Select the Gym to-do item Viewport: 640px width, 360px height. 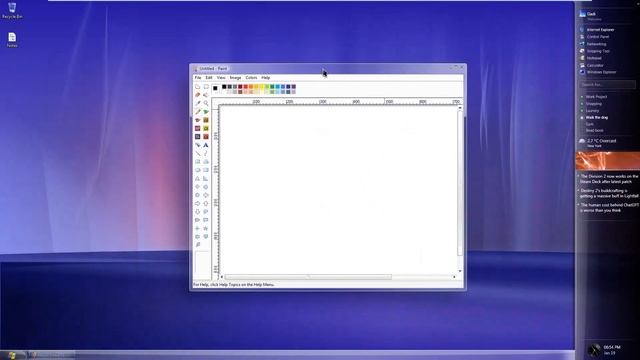point(590,124)
